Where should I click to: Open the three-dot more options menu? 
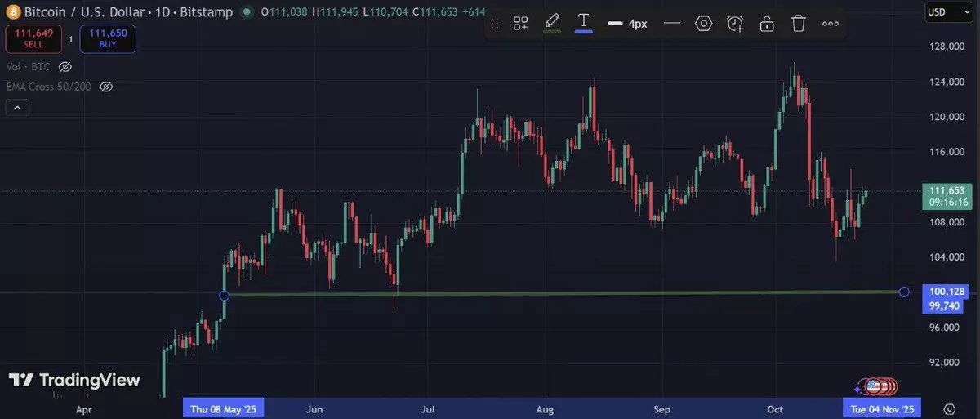831,24
